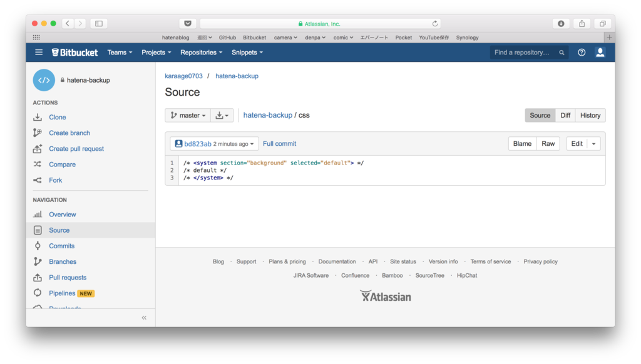641x364 pixels.
Task: Open the favorites grid icon
Action: pyautogui.click(x=36, y=38)
